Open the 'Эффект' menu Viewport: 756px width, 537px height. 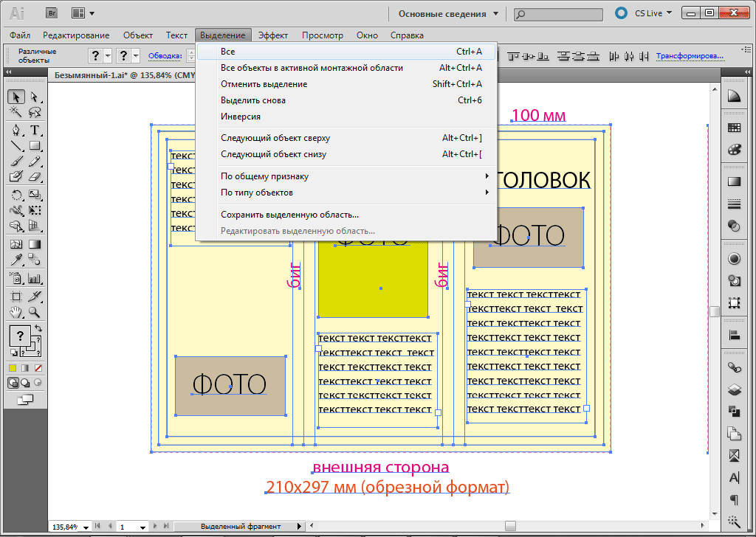pyautogui.click(x=272, y=35)
